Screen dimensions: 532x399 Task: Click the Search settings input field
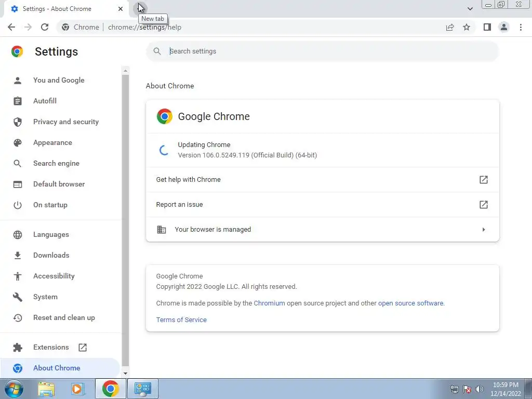[322, 51]
